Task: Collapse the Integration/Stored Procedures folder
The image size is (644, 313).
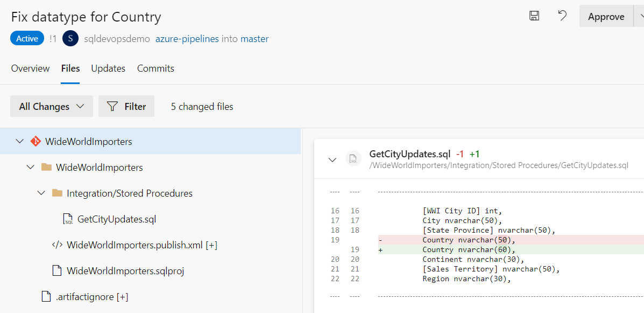Action: point(41,193)
